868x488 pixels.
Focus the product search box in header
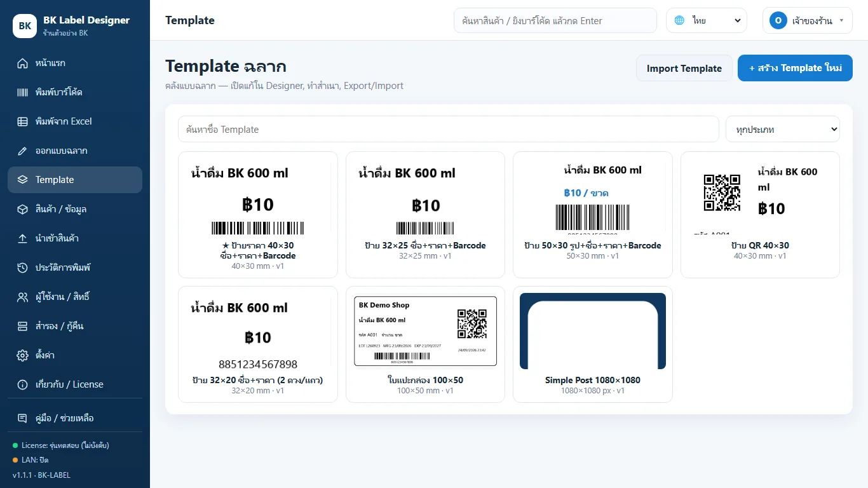pos(555,20)
